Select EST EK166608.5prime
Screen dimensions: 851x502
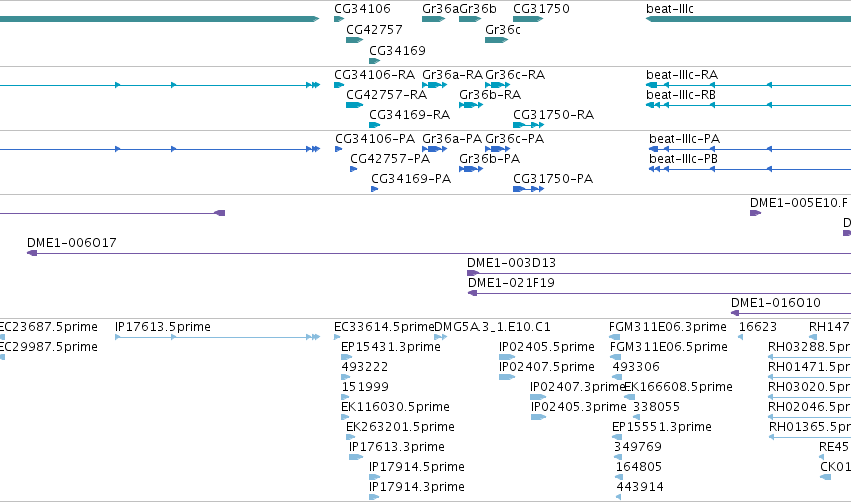678,387
